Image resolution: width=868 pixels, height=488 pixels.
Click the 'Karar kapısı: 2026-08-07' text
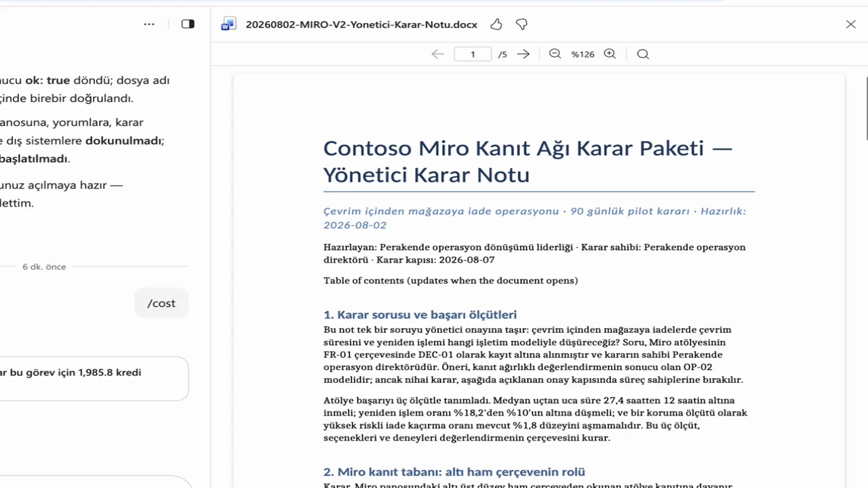pos(435,260)
